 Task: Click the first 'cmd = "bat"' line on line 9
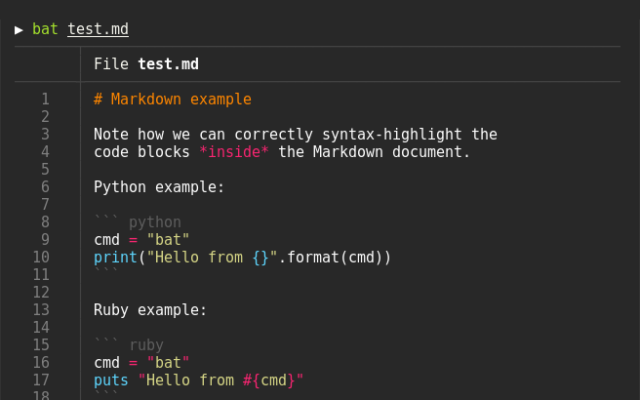[142, 240]
